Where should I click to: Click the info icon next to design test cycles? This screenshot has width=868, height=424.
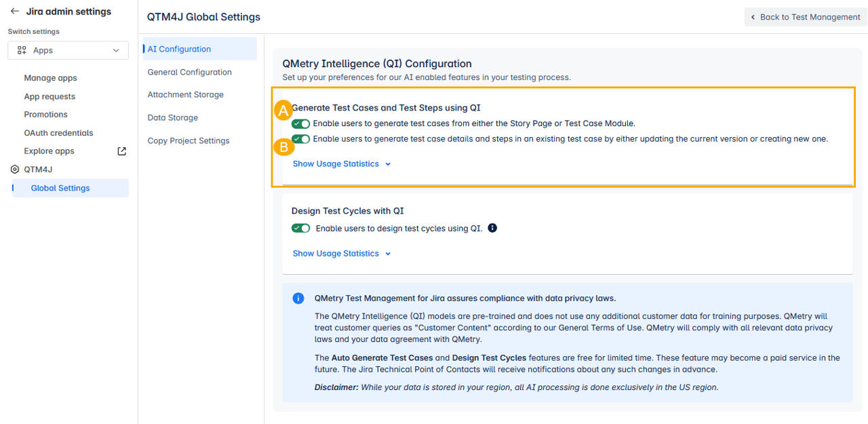492,228
